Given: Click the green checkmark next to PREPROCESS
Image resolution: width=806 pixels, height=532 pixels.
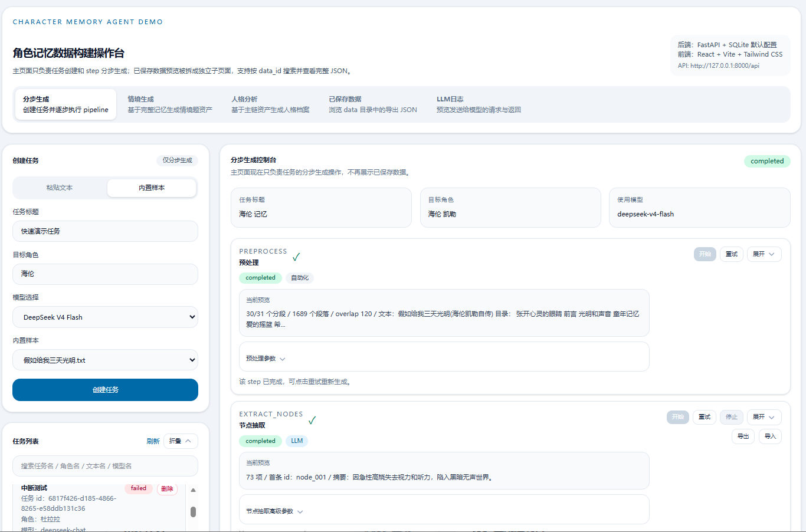Looking at the screenshot, I should [296, 257].
